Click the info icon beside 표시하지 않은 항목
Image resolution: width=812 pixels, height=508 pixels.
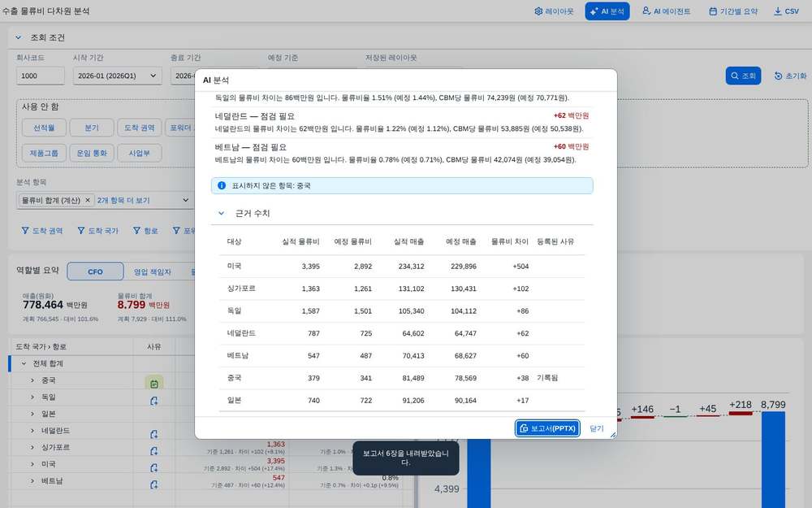coord(222,185)
